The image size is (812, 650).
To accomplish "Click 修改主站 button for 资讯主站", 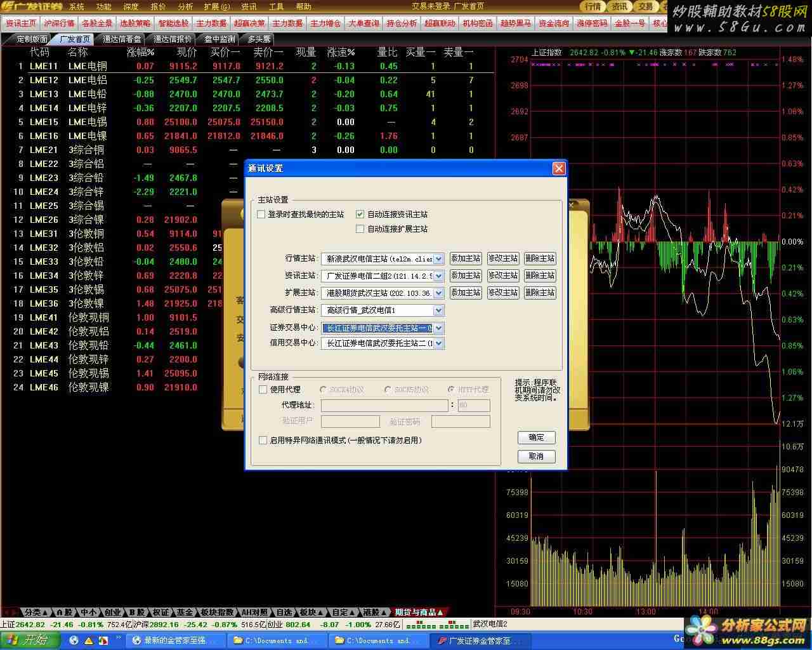I will [x=503, y=275].
